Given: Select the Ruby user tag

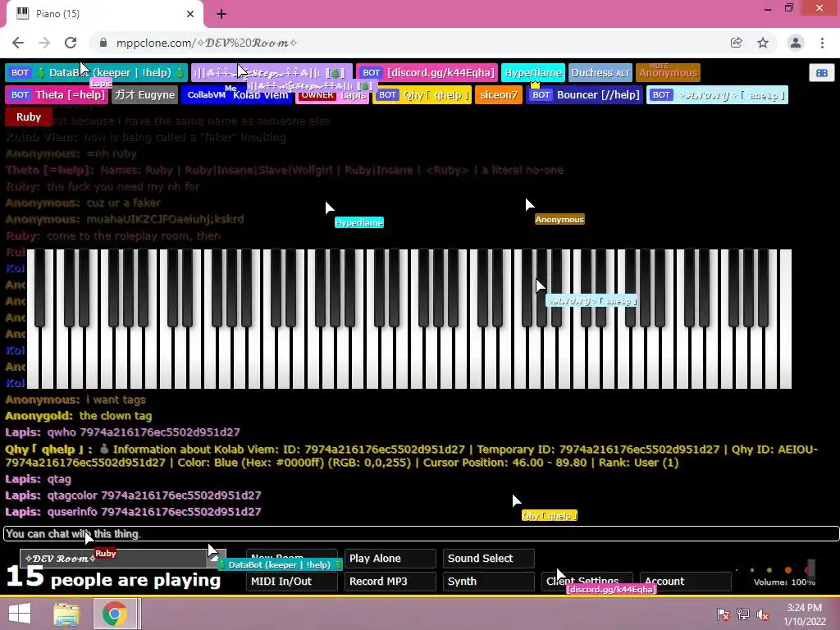Looking at the screenshot, I should tap(29, 116).
